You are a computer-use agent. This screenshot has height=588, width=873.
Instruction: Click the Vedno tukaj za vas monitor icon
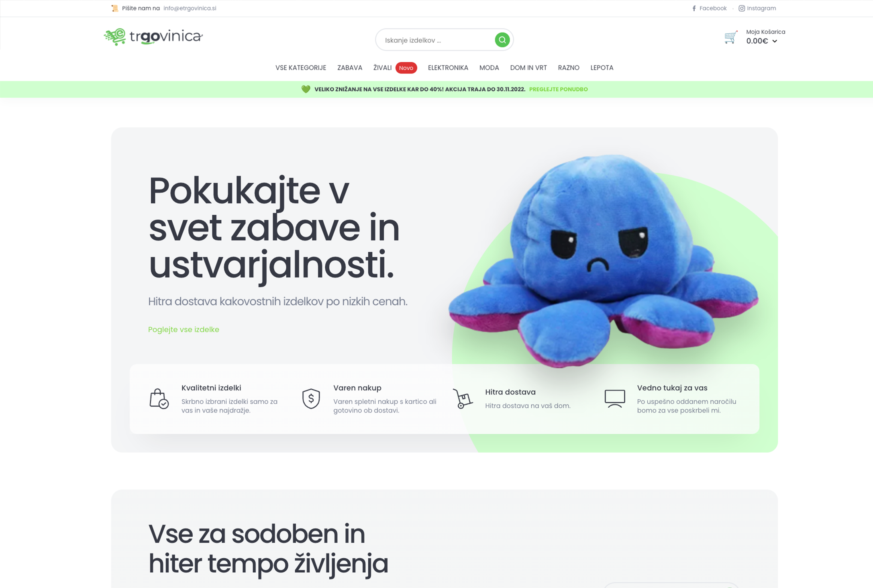[x=615, y=398]
